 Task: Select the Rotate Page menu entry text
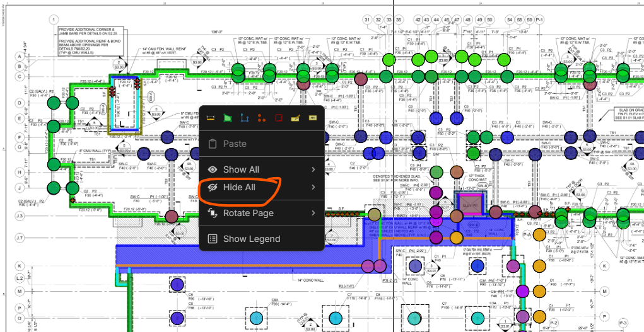click(x=249, y=213)
